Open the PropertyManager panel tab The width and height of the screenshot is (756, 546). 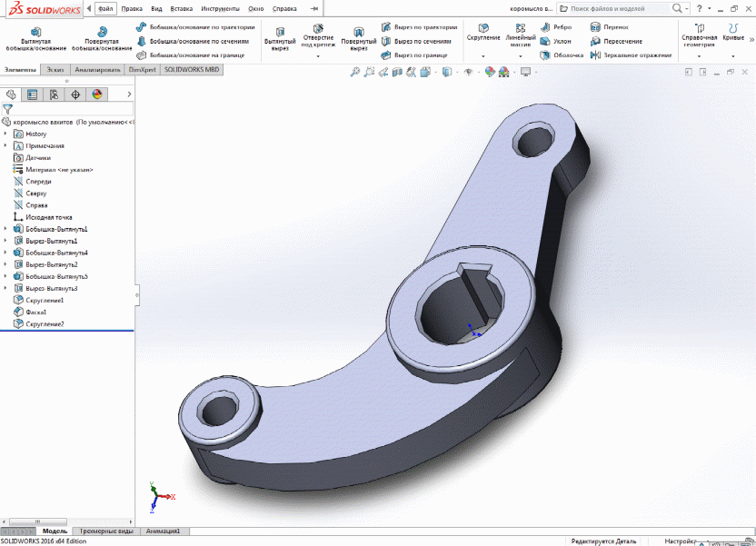click(33, 94)
